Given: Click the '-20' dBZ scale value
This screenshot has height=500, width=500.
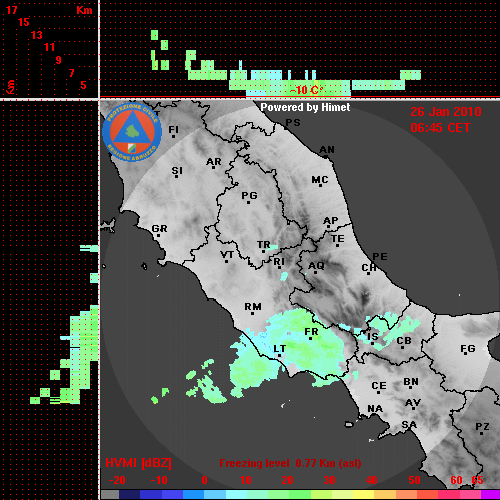Looking at the screenshot, I should (x=117, y=480).
